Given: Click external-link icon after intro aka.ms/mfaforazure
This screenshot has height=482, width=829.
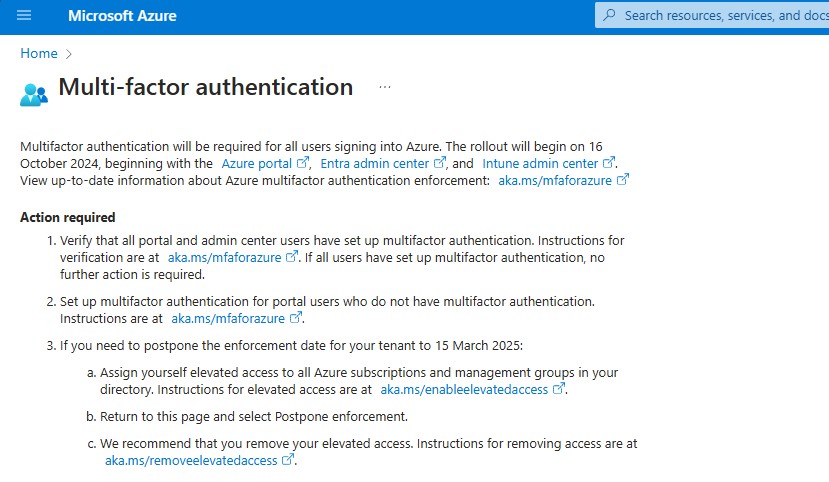Looking at the screenshot, I should pyautogui.click(x=623, y=179).
